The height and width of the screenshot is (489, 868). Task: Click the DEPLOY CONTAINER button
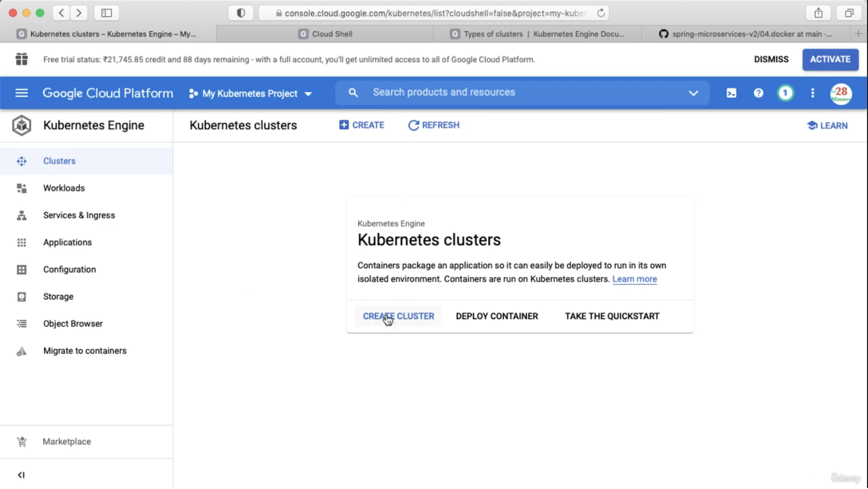[x=497, y=316]
